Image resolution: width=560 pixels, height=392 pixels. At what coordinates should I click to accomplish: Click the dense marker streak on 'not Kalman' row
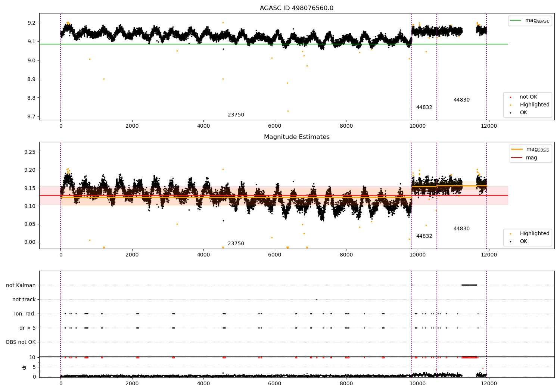pos(469,285)
